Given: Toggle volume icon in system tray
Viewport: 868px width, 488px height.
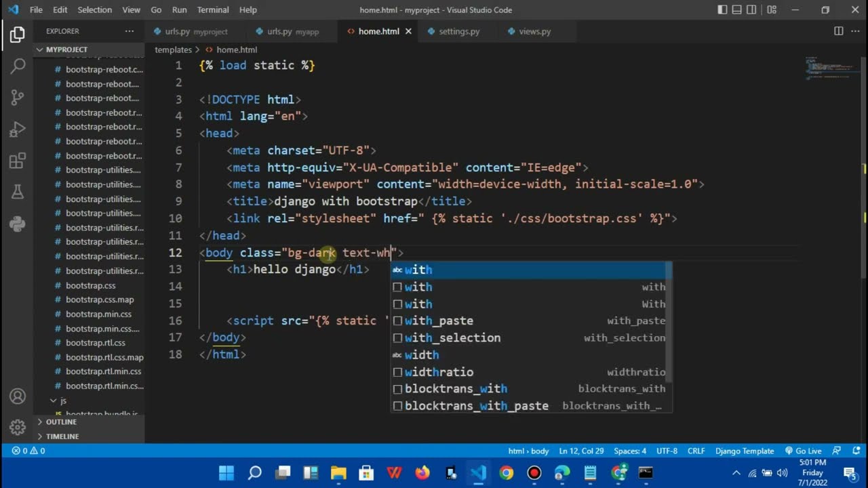Looking at the screenshot, I should [x=782, y=473].
